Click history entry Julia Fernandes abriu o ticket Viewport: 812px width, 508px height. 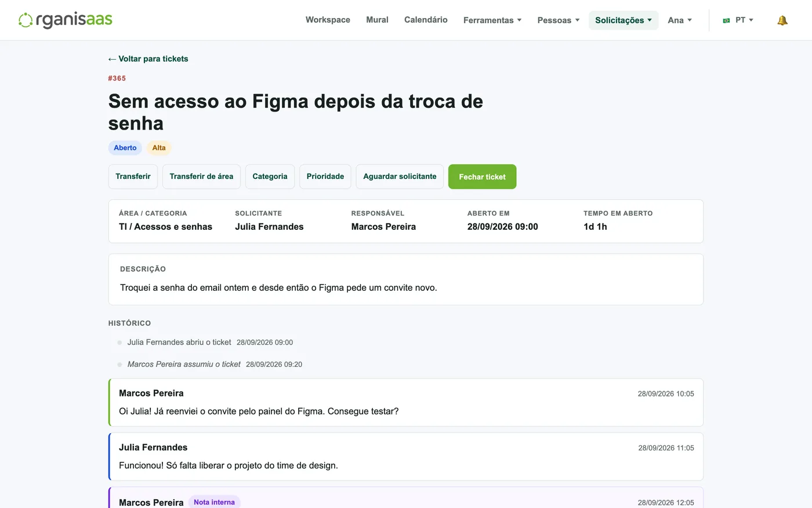click(179, 343)
